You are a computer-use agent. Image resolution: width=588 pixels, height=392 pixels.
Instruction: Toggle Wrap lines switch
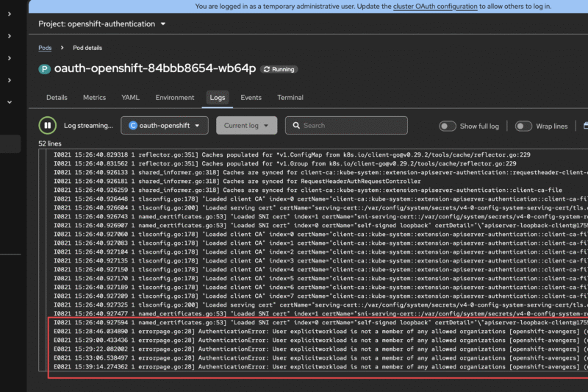523,126
